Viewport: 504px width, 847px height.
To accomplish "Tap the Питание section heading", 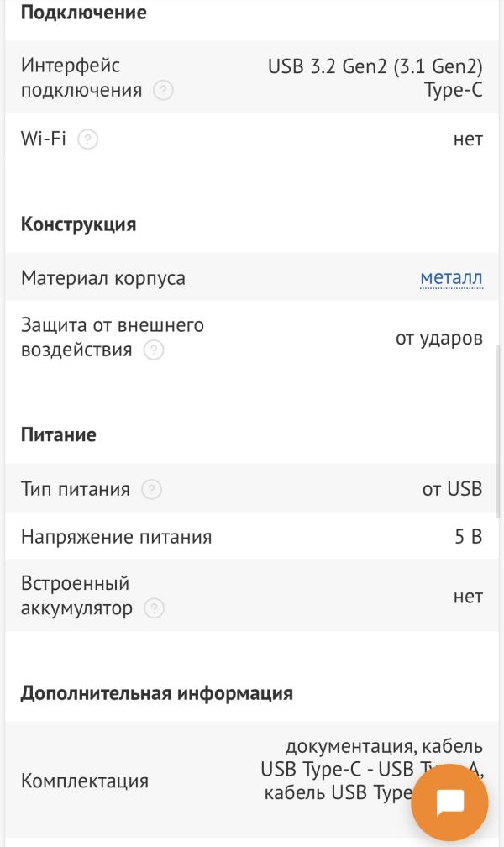I will (x=58, y=435).
